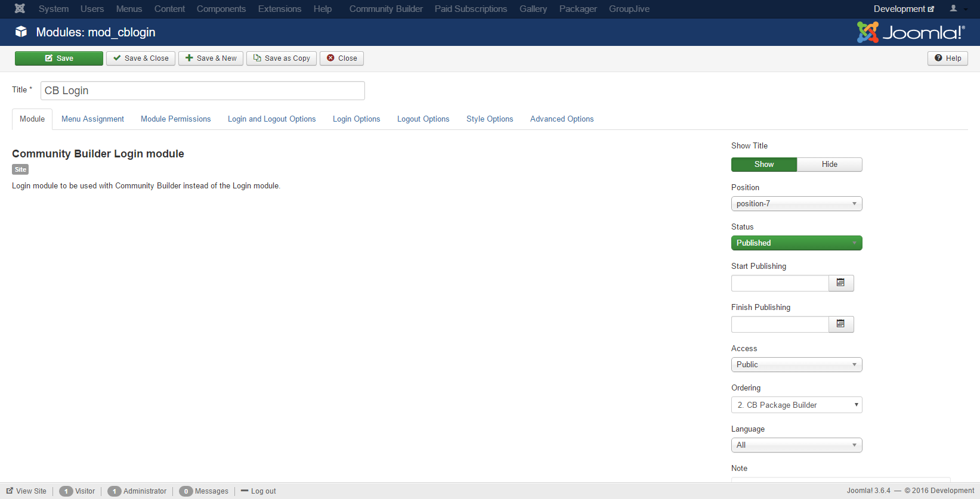Set Show Title to Hide
Viewport: 980px width, 499px height.
click(x=830, y=165)
